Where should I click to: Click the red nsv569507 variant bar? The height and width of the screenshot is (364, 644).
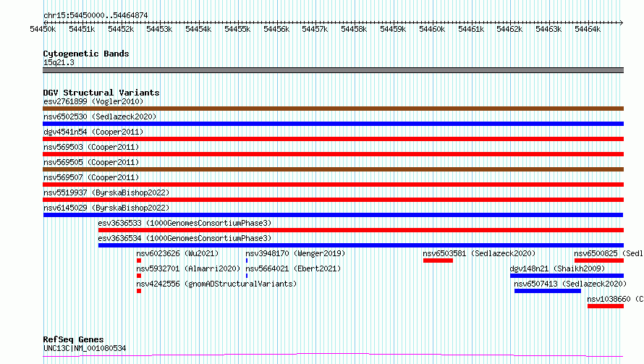pos(333,185)
